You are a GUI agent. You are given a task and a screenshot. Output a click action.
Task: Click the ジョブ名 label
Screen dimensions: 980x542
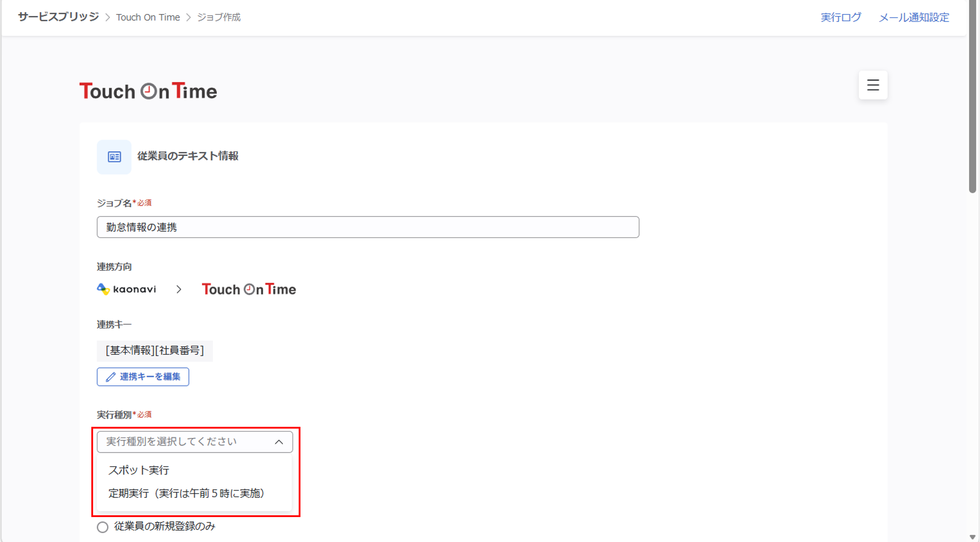point(114,203)
